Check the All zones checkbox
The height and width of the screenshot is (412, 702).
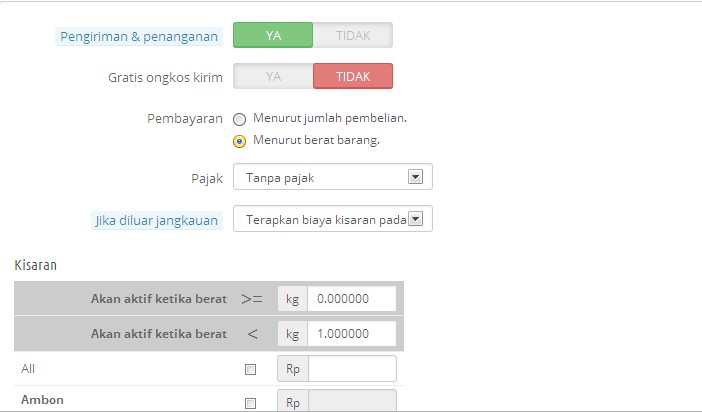click(250, 369)
